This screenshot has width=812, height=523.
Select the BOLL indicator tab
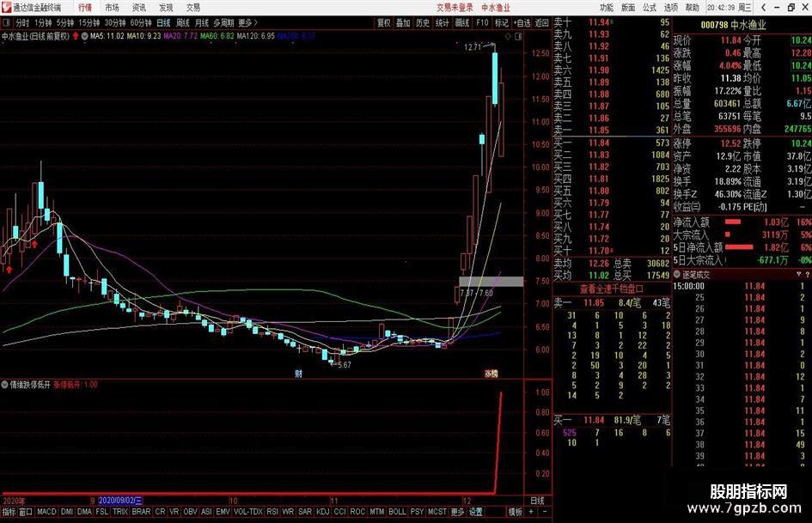397,512
